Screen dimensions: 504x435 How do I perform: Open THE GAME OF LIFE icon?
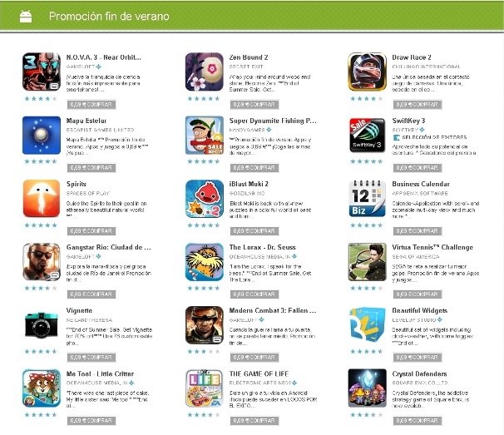point(205,388)
